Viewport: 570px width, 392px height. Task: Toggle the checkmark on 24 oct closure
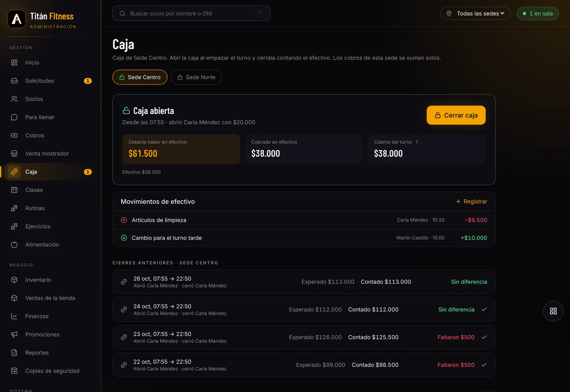click(484, 309)
